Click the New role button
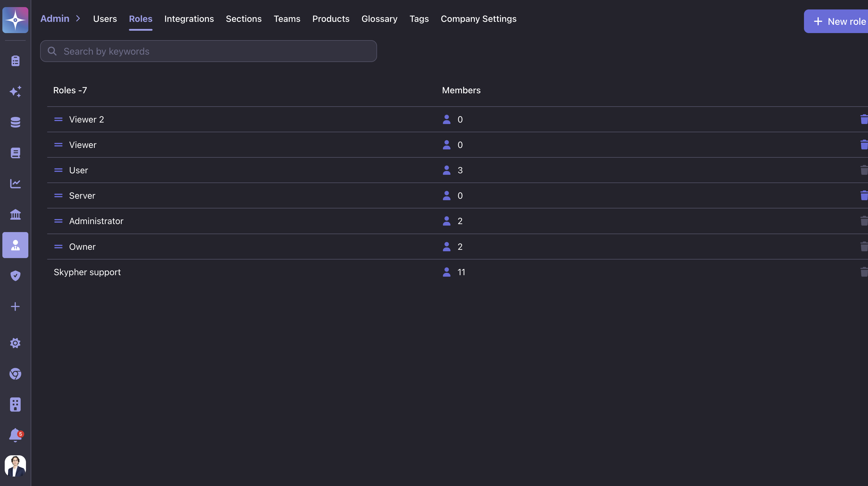Screen dimensions: 868x486 [839, 22]
